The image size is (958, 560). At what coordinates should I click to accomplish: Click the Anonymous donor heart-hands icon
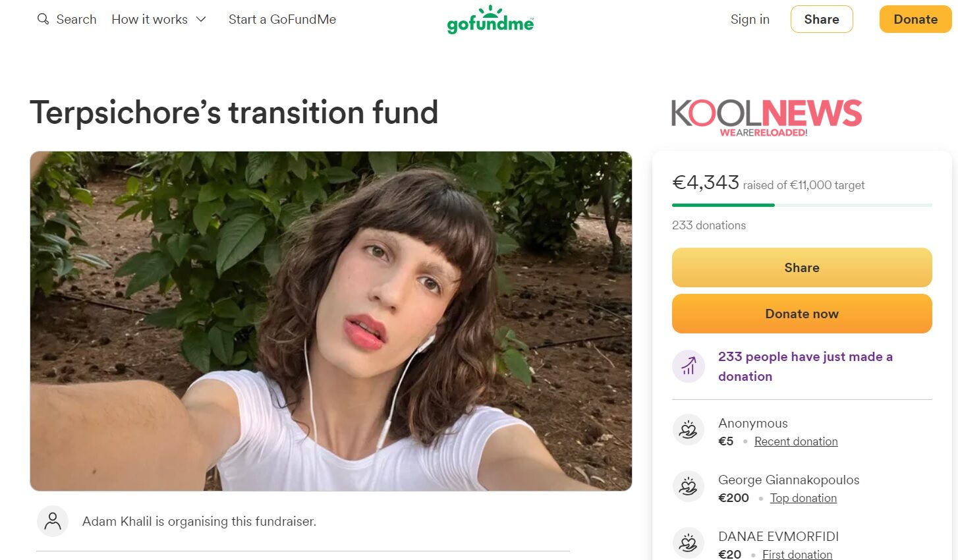pos(689,430)
